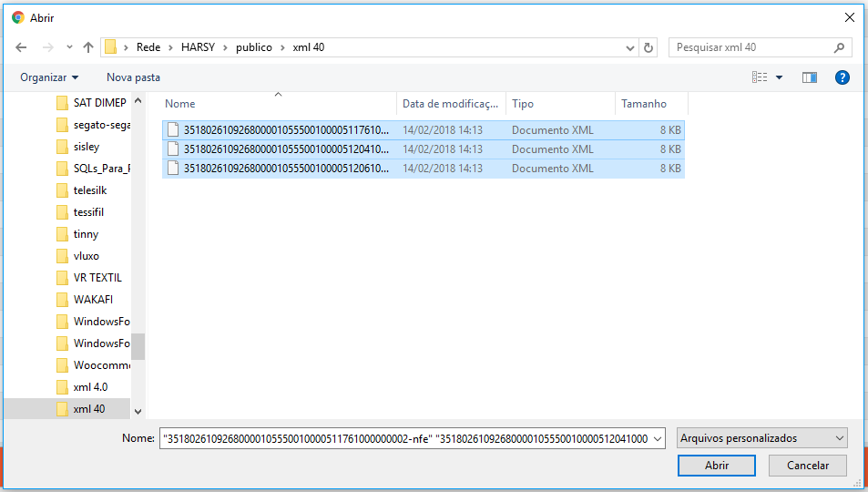Expand the chevron after publico
Image resolution: width=868 pixels, height=492 pixels.
pyautogui.click(x=282, y=47)
